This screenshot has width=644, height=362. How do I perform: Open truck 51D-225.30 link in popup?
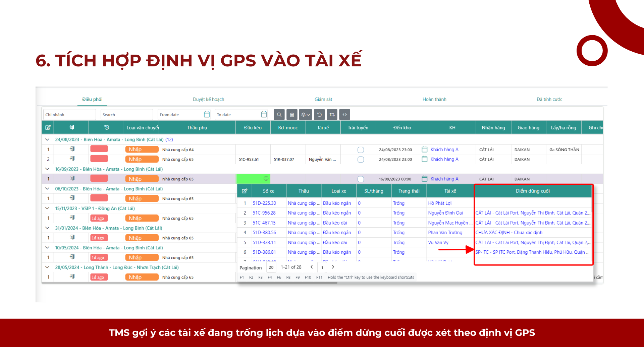click(x=264, y=203)
